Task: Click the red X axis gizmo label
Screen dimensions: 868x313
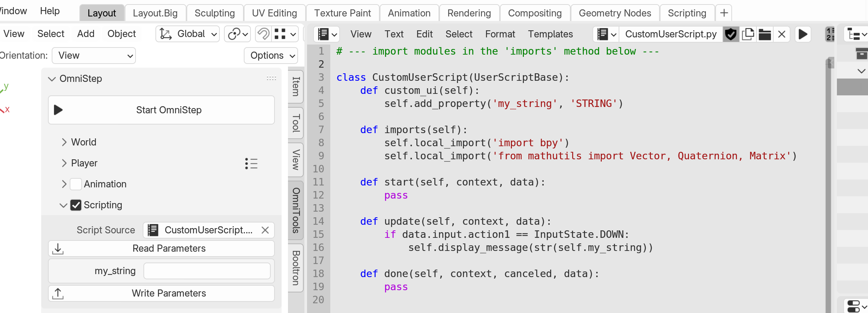Action: click(7, 110)
